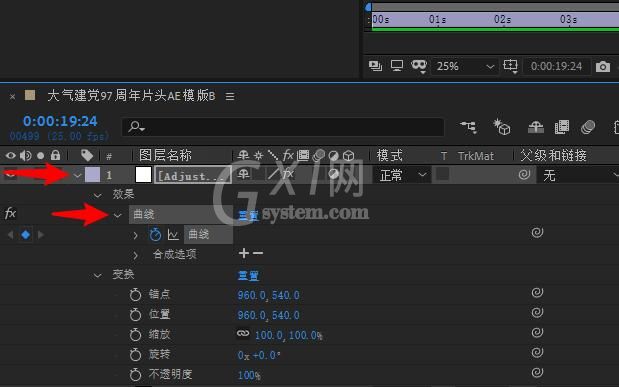Click the video eye column header

[11, 156]
